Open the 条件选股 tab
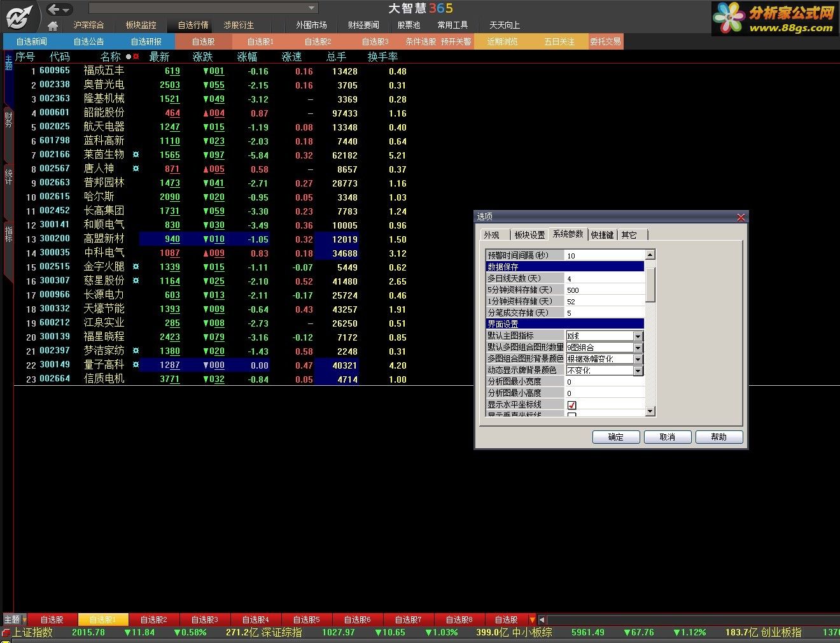This screenshot has height=643, width=840. (x=421, y=41)
